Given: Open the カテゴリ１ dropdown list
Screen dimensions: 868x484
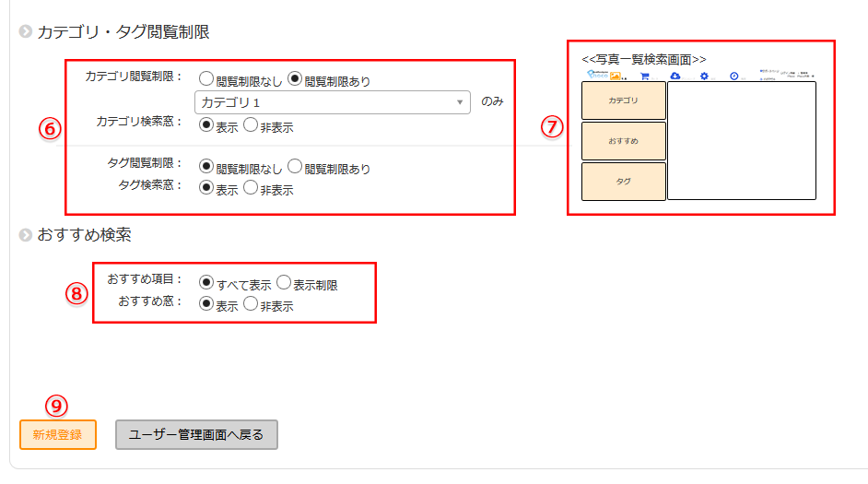Looking at the screenshot, I should tap(333, 102).
